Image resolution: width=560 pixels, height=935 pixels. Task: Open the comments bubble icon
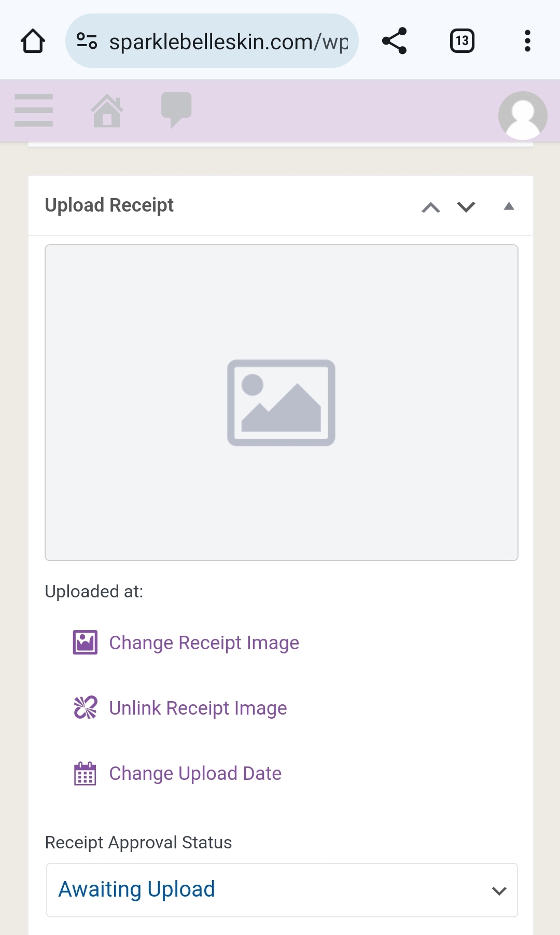point(176,110)
